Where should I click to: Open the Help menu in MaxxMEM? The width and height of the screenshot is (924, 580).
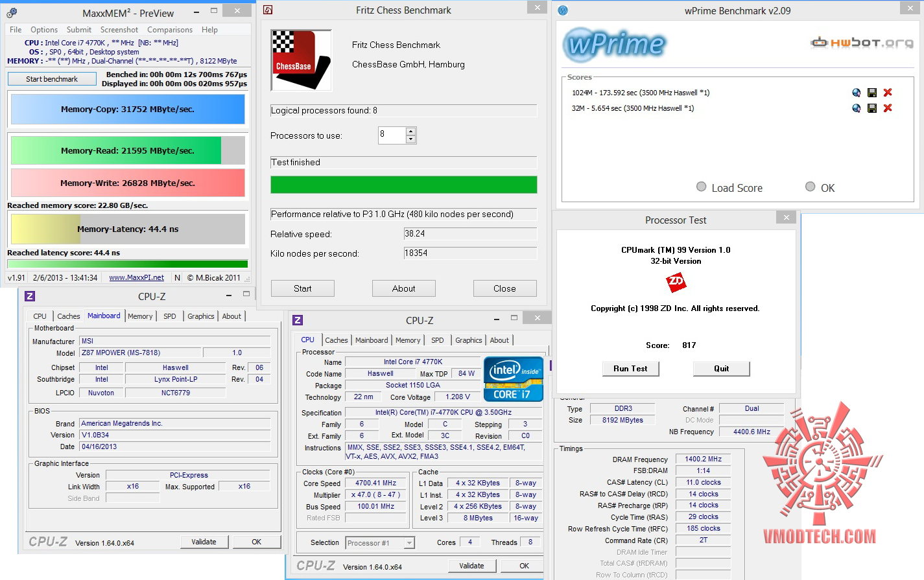click(x=209, y=30)
